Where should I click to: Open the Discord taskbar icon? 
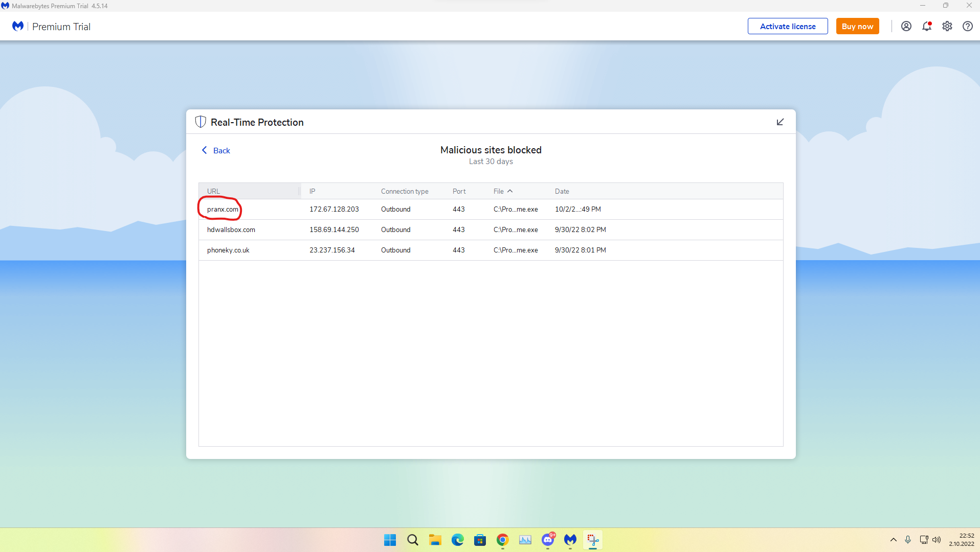[548, 540]
